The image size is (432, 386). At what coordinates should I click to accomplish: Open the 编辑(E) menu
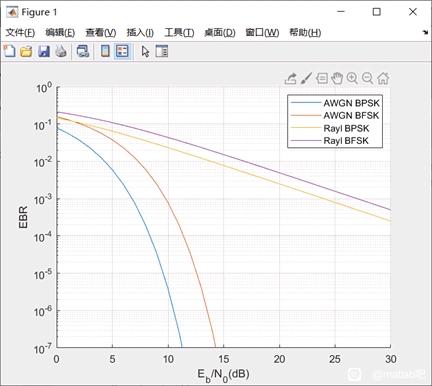(60, 33)
